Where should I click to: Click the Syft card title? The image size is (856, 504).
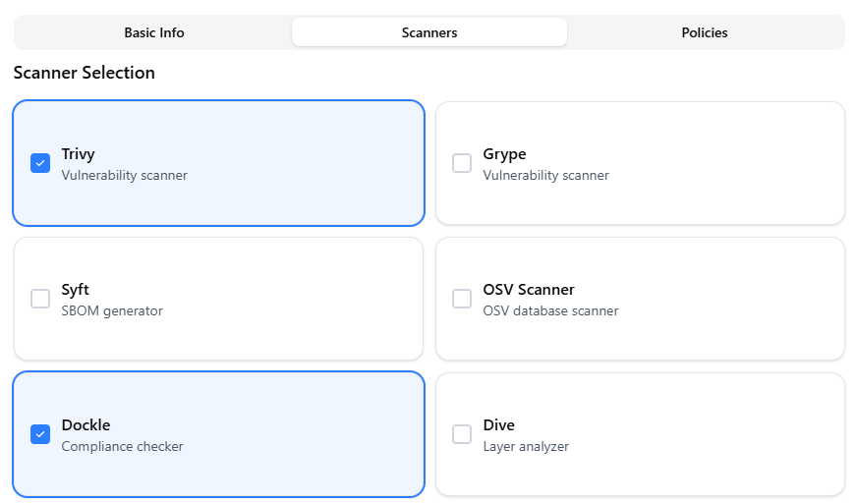tap(76, 290)
